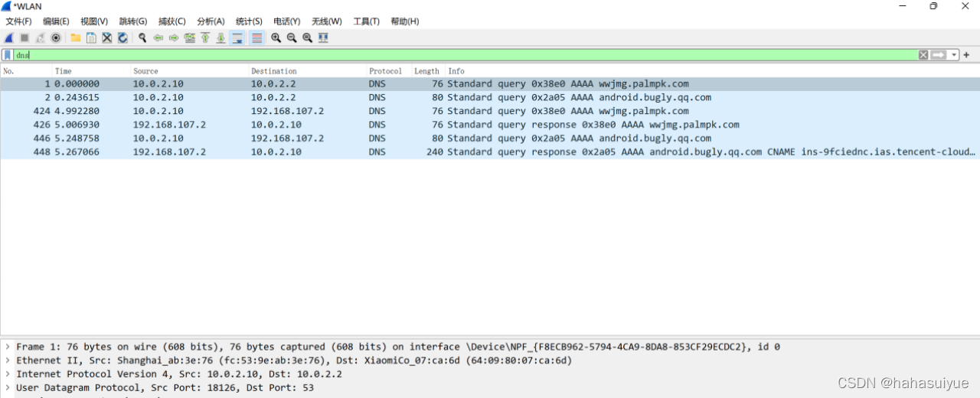Open capture options dialog
This screenshot has height=398, width=980.
(56, 38)
